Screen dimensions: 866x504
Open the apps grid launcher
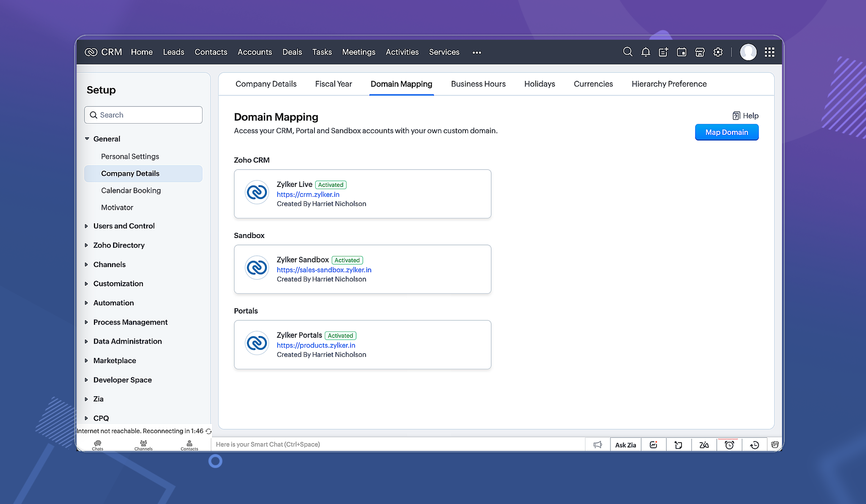click(x=769, y=52)
